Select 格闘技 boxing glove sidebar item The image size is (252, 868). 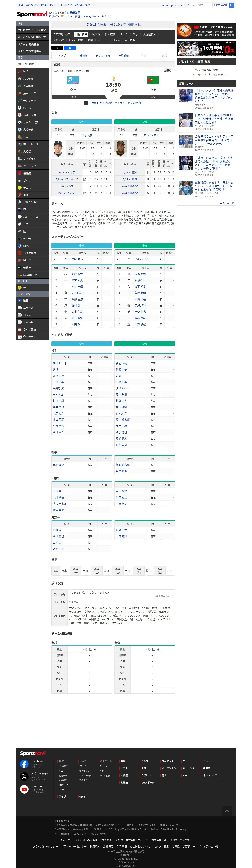[x=33, y=174]
